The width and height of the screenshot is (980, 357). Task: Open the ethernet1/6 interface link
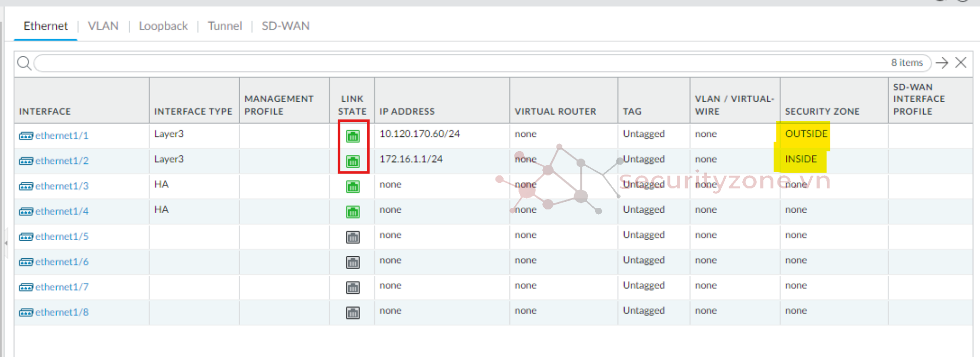tap(62, 262)
